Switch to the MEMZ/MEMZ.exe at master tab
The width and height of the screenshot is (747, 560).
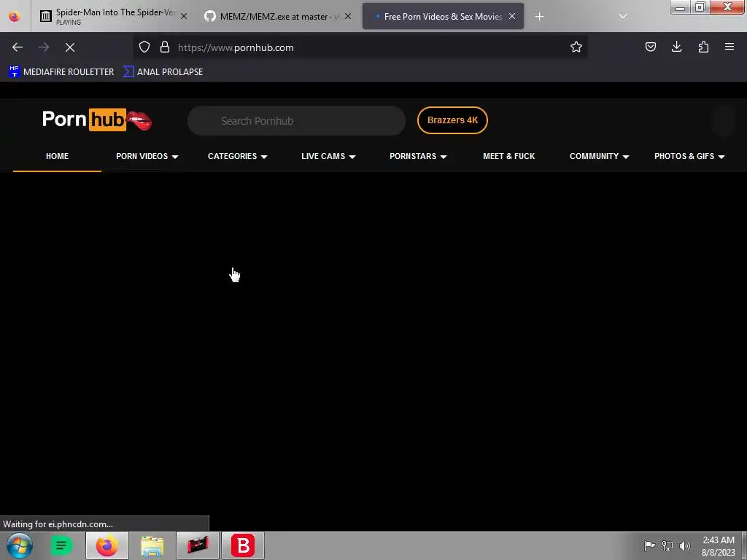click(271, 16)
